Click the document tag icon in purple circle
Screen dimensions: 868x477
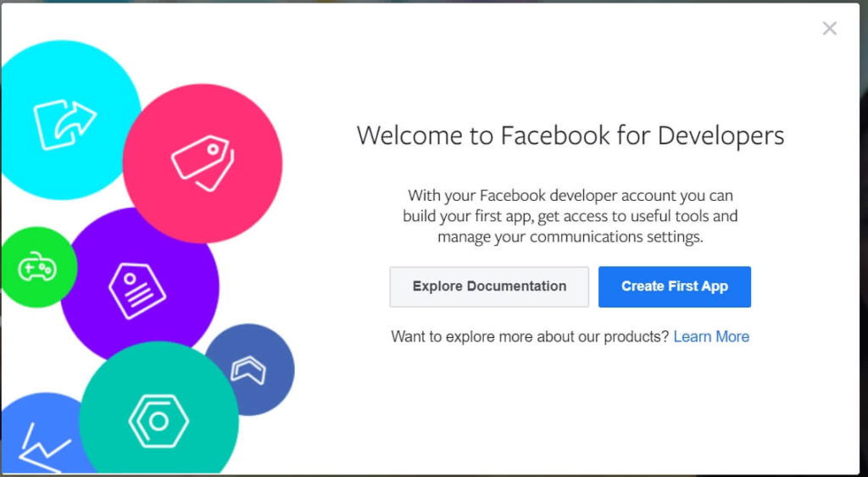137,290
